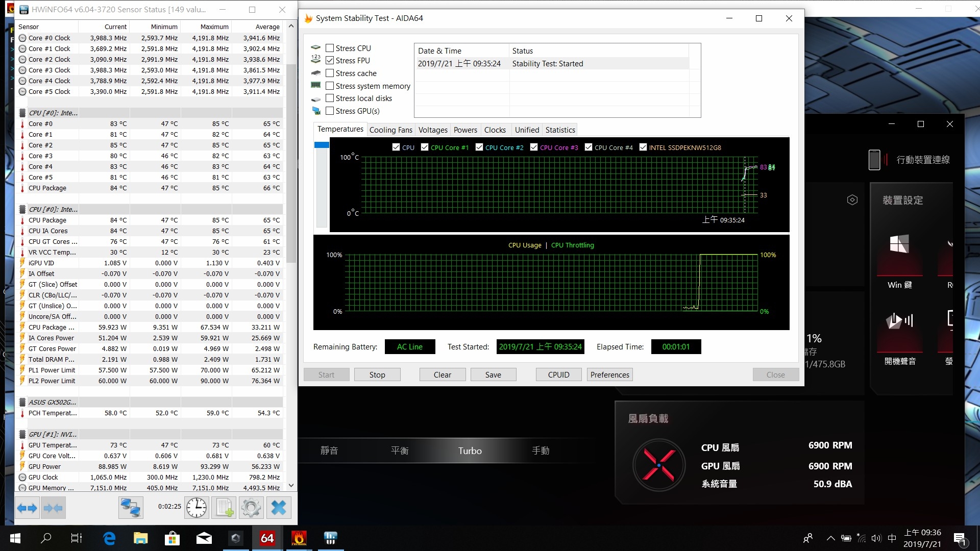Enable Stress local disks checkbox
The width and height of the screenshot is (980, 551).
pyautogui.click(x=330, y=98)
